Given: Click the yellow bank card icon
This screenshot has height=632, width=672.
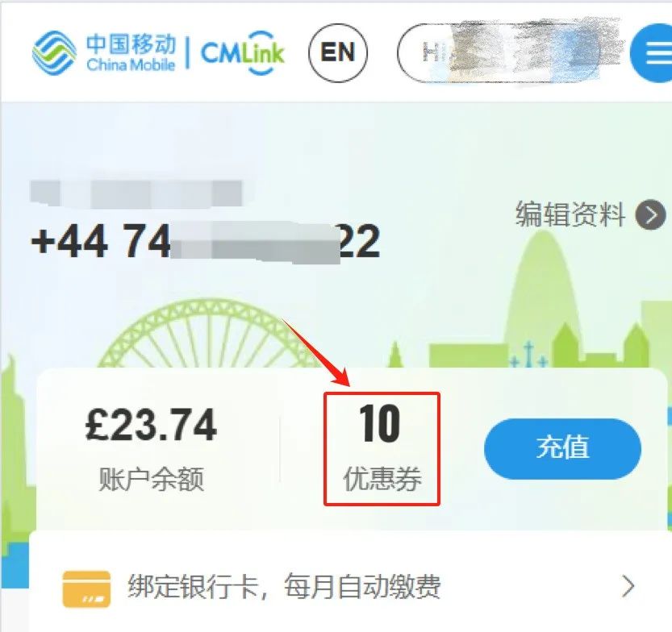Looking at the screenshot, I should (86, 588).
